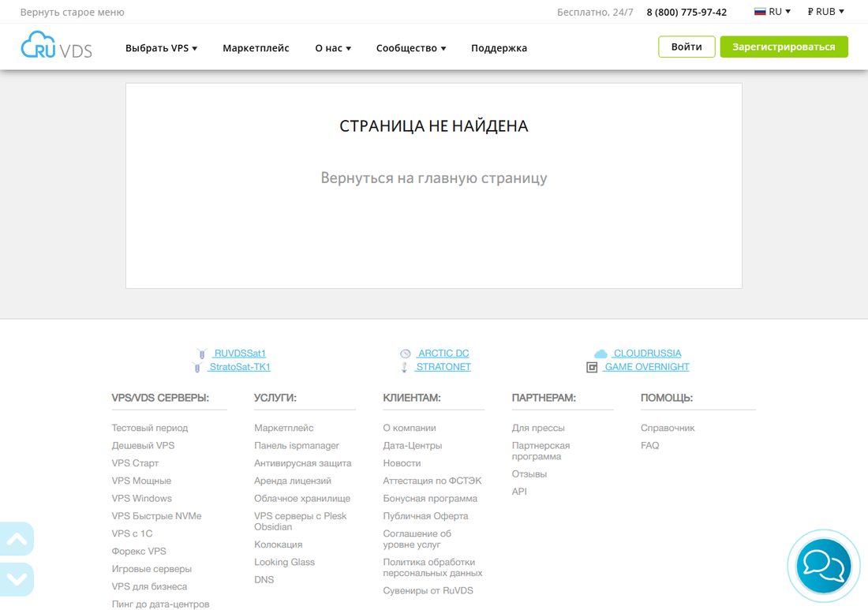Click Соглашение об уровне услуг link

[417, 539]
